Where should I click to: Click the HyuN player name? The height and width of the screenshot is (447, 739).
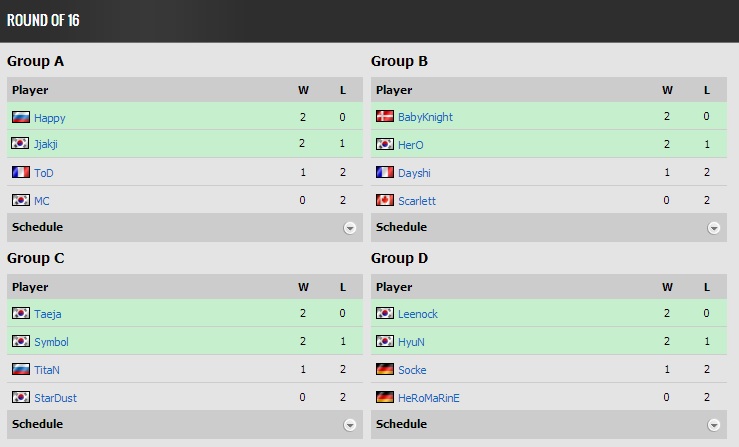[412, 341]
